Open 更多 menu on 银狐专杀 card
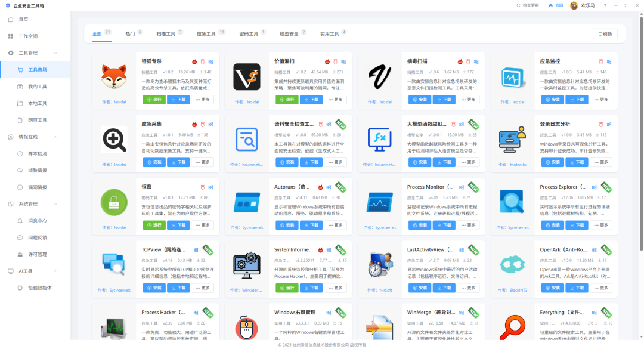The height and width of the screenshot is (349, 644). (x=203, y=100)
